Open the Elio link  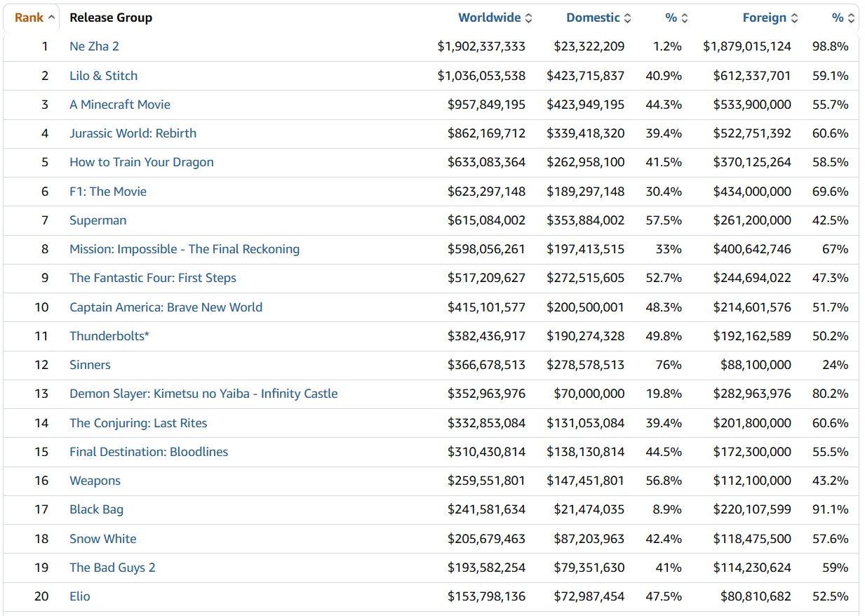80,596
